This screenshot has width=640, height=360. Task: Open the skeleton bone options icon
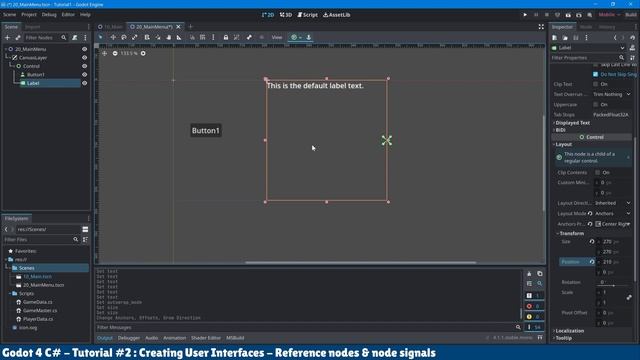pos(249,37)
